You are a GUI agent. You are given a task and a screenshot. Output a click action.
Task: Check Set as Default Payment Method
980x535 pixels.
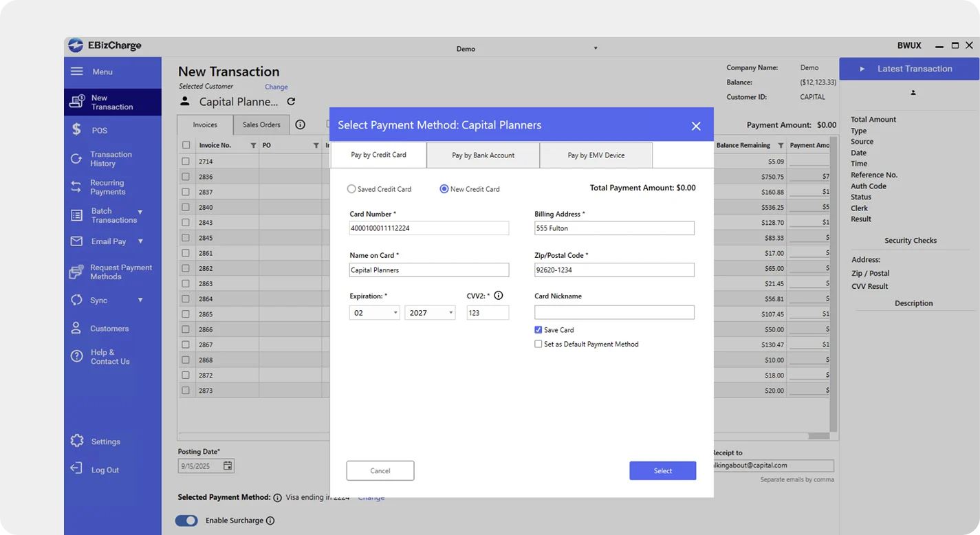point(538,344)
